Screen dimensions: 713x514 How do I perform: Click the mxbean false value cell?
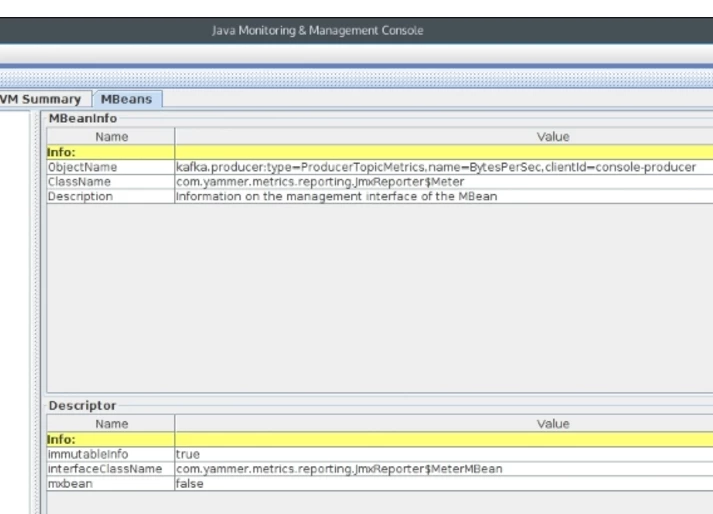tap(444, 484)
